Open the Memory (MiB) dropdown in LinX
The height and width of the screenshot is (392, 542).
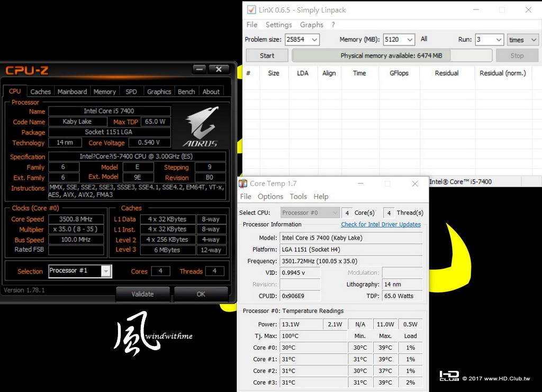pyautogui.click(x=410, y=40)
